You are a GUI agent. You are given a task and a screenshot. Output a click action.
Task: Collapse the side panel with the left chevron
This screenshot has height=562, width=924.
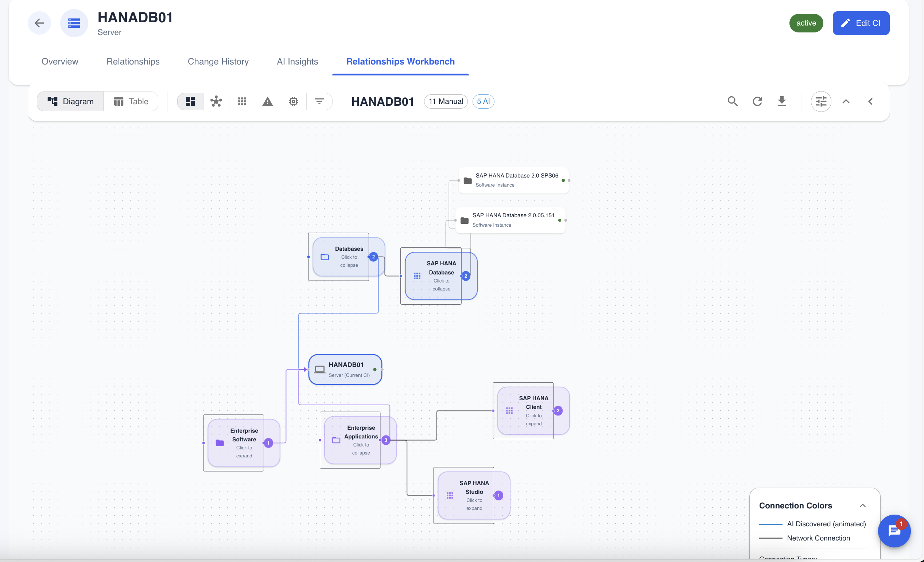click(x=871, y=101)
